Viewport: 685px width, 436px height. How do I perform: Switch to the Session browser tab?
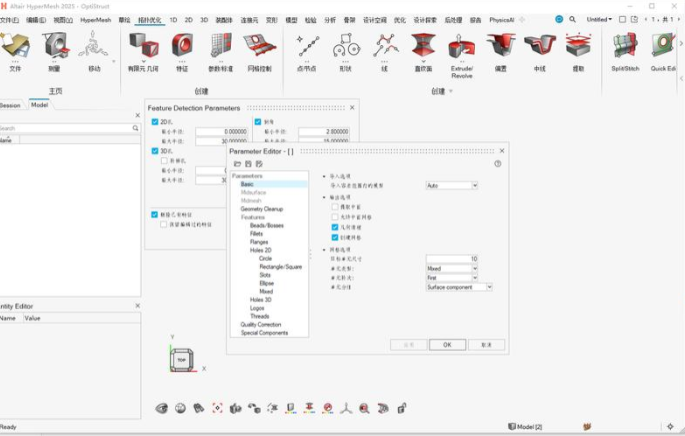click(10, 104)
